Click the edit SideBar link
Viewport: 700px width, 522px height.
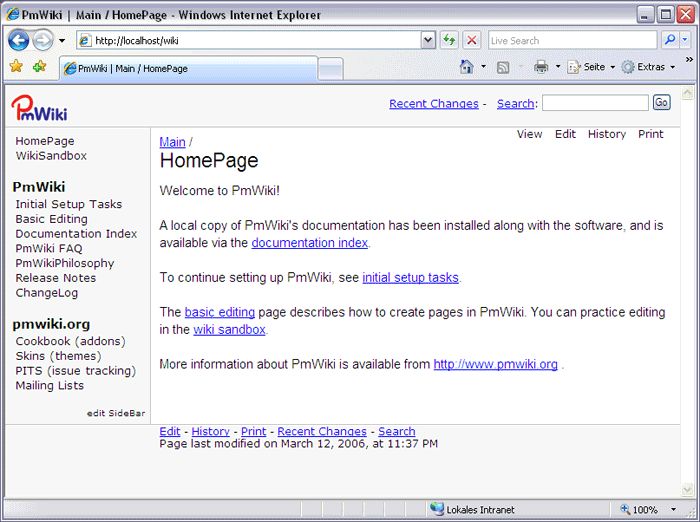click(116, 413)
